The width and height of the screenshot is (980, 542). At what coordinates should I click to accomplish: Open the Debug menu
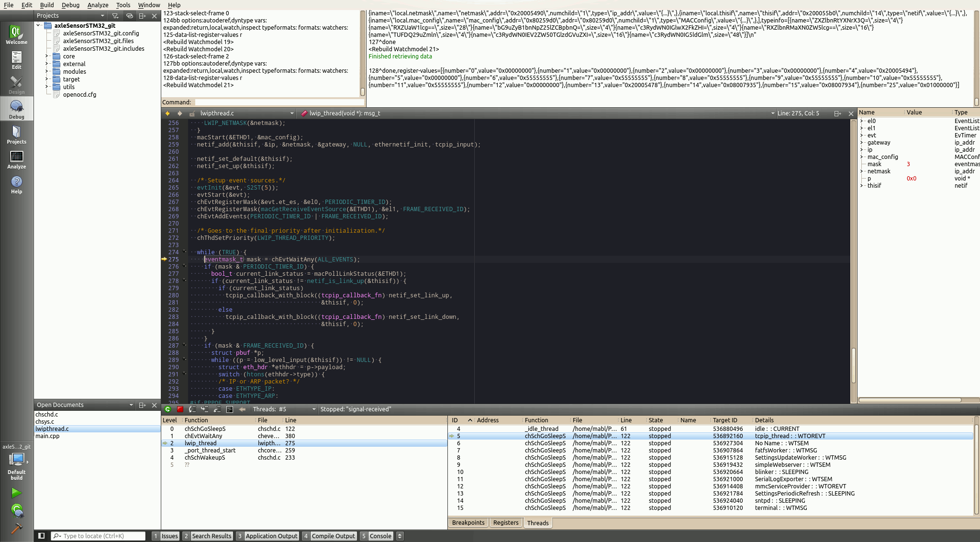70,5
